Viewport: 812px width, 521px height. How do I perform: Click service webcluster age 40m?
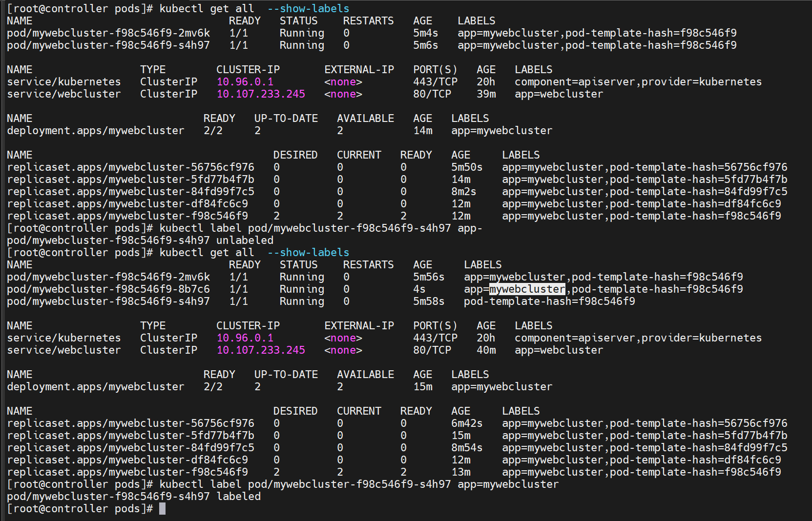(x=486, y=350)
